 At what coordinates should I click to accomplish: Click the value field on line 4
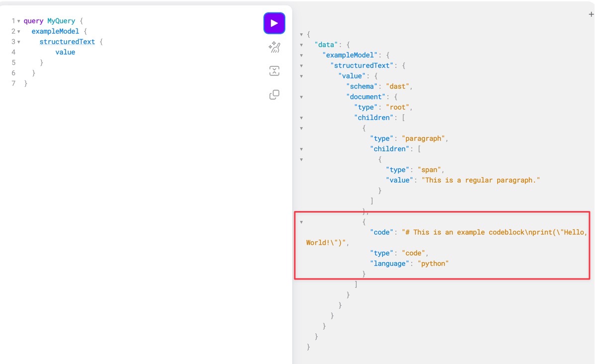point(65,52)
